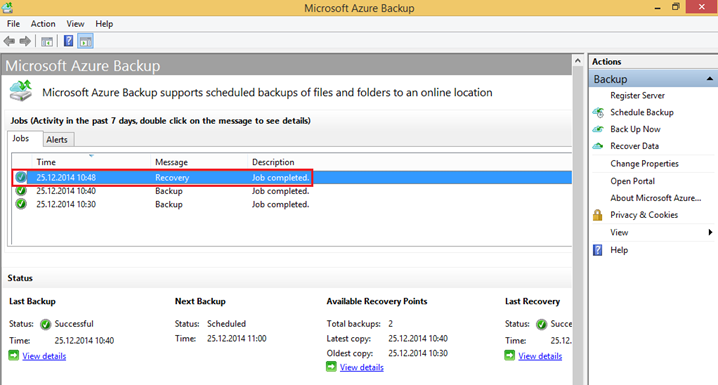
Task: Click the scroll up arrow of main pane
Action: (578, 60)
